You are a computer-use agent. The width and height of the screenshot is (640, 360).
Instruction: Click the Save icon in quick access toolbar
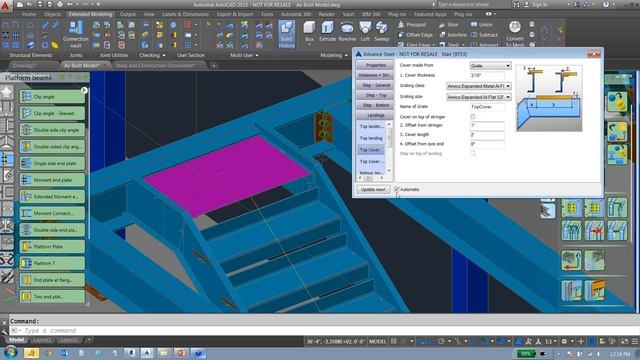tap(40, 5)
